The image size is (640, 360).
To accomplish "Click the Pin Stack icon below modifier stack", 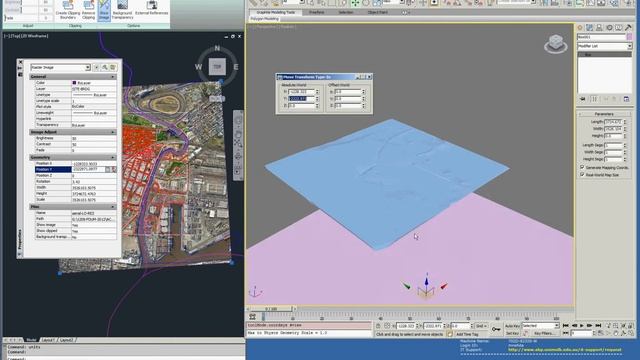I will point(582,99).
